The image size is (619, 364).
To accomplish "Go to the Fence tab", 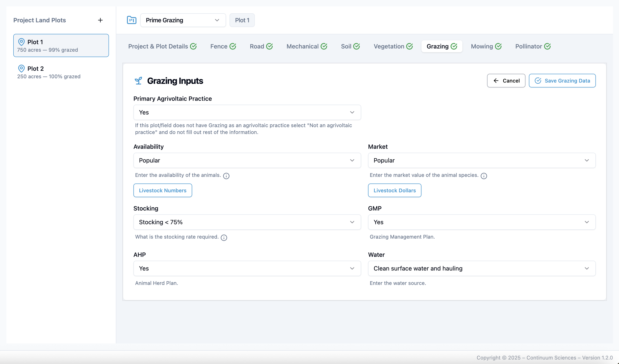I will [219, 47].
